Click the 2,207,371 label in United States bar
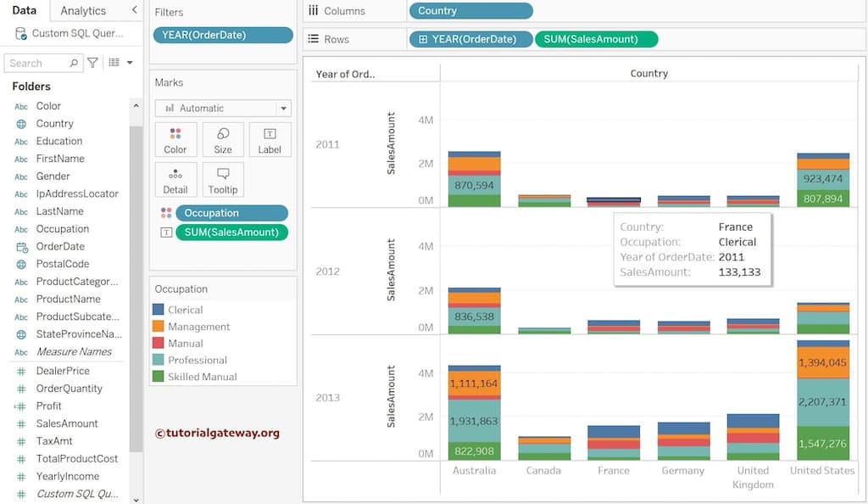Screen dimensions: 868x504 click(x=822, y=402)
